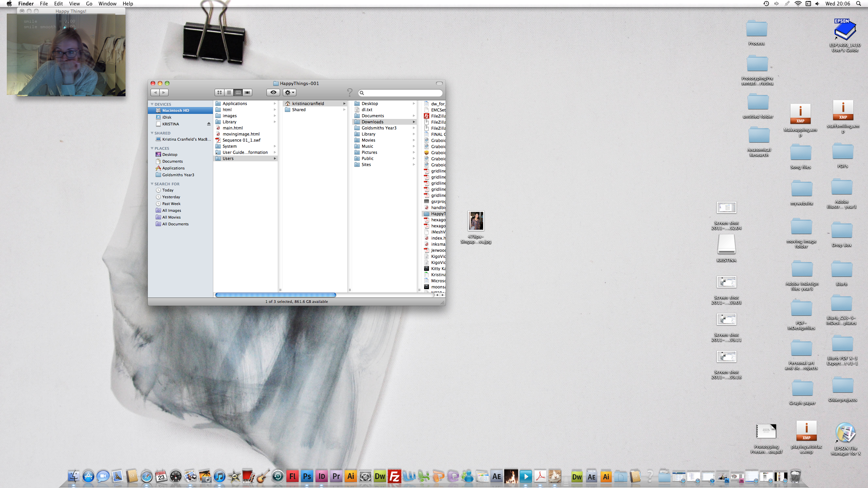Image resolution: width=868 pixels, height=488 pixels.
Task: Eject the KRISTINA drive in sidebar
Action: point(209,124)
